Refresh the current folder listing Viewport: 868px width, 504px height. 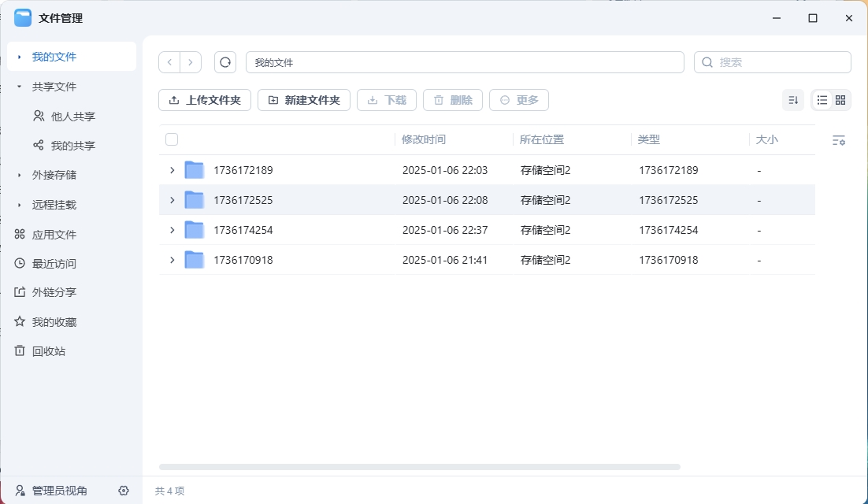225,62
